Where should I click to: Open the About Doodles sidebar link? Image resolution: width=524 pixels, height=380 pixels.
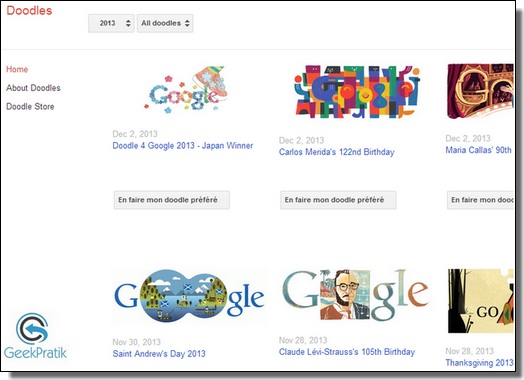click(33, 88)
